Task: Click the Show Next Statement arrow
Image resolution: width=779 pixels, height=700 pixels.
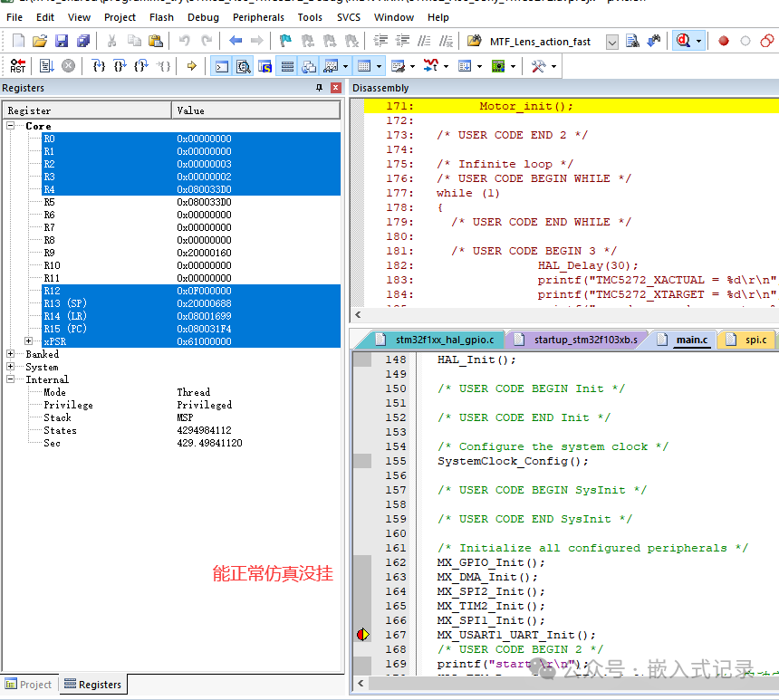Action: click(192, 65)
